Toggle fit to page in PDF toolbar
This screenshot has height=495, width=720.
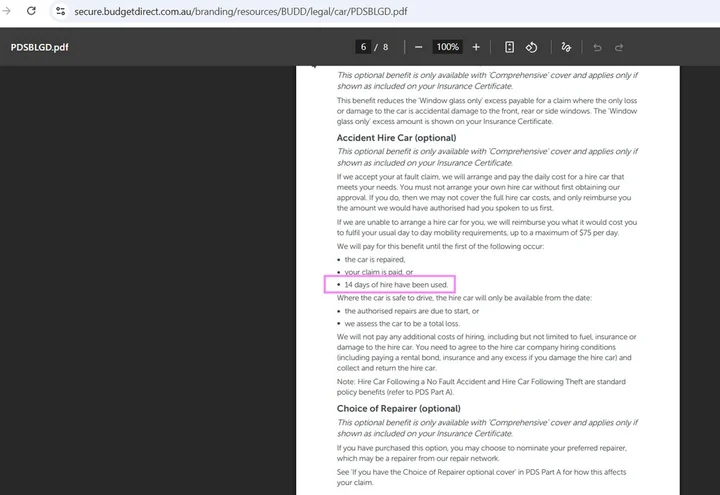(509, 47)
